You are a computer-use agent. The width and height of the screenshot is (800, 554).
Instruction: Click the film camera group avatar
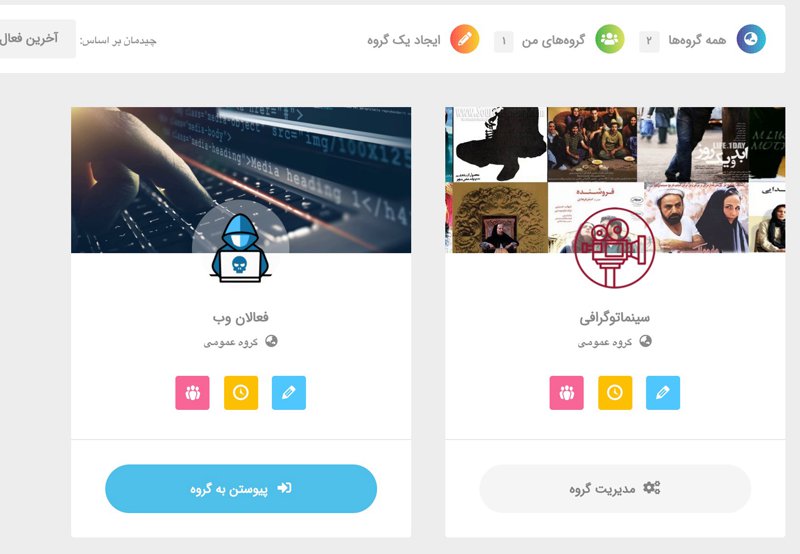[615, 248]
